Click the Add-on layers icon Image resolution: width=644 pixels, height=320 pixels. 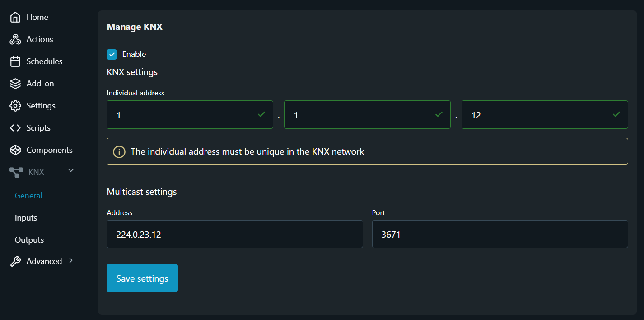click(x=15, y=84)
